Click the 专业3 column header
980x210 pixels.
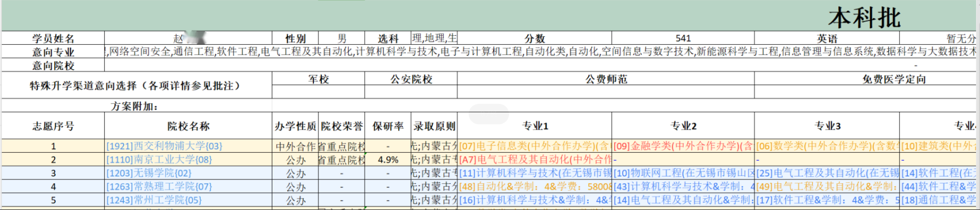827,126
